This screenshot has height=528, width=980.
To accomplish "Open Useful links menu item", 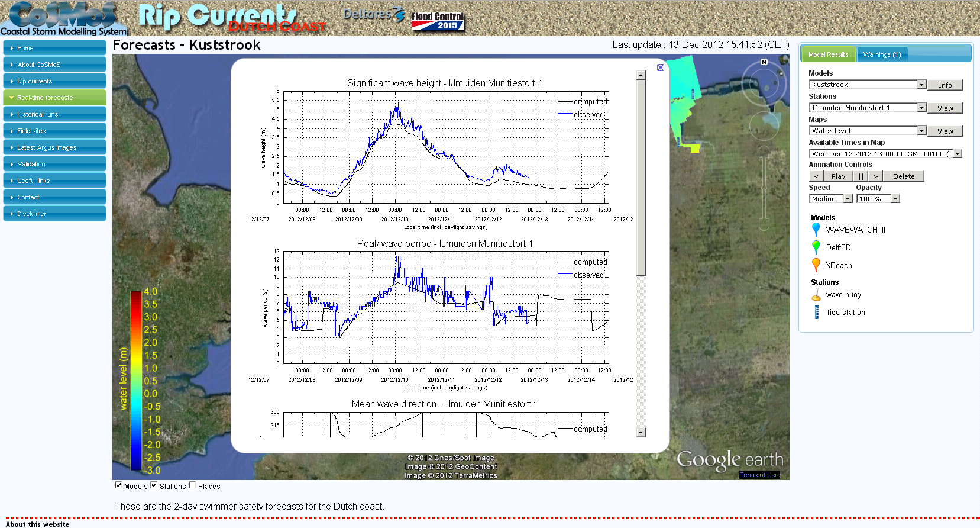I will (54, 181).
